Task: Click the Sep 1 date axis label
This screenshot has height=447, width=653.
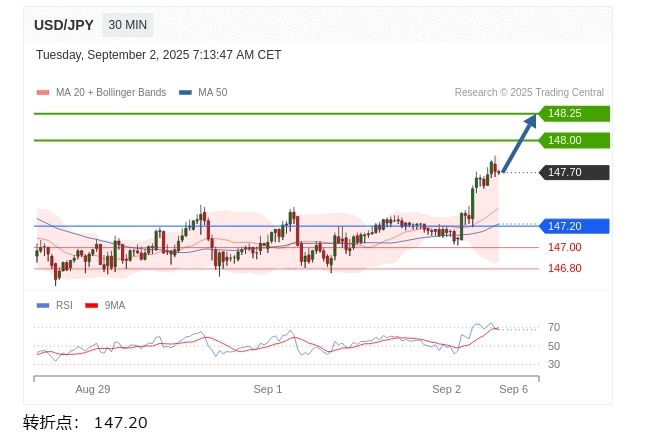Action: (268, 389)
